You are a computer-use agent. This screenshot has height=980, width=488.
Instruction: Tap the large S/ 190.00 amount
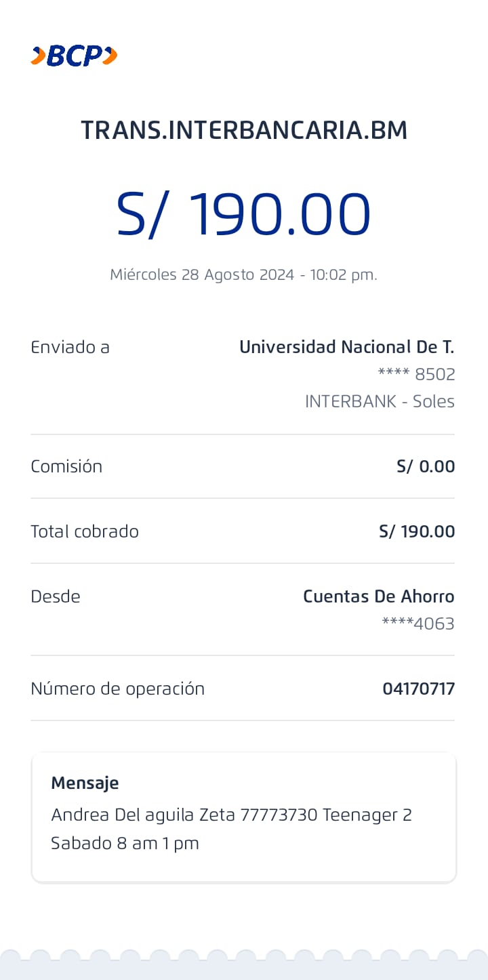[x=244, y=213]
